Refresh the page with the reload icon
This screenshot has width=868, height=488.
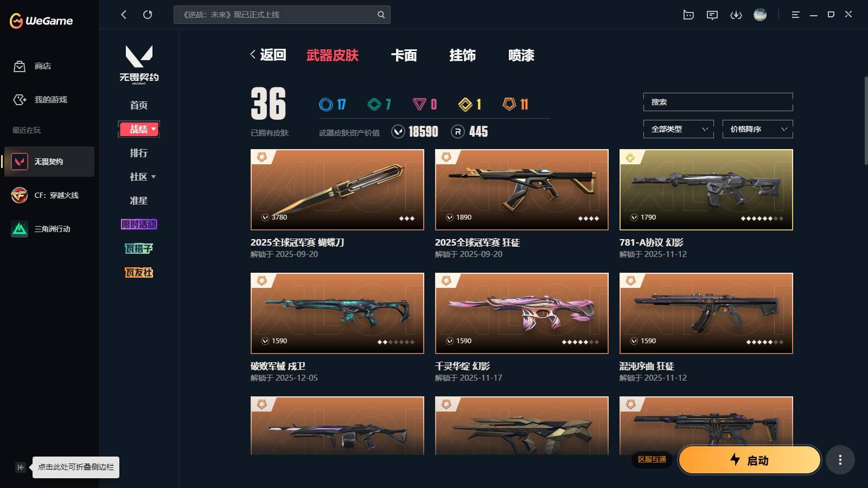click(148, 15)
